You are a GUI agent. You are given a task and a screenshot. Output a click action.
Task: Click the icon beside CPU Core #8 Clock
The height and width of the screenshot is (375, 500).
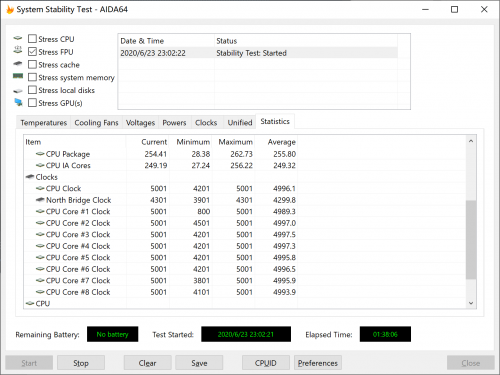tap(40, 292)
